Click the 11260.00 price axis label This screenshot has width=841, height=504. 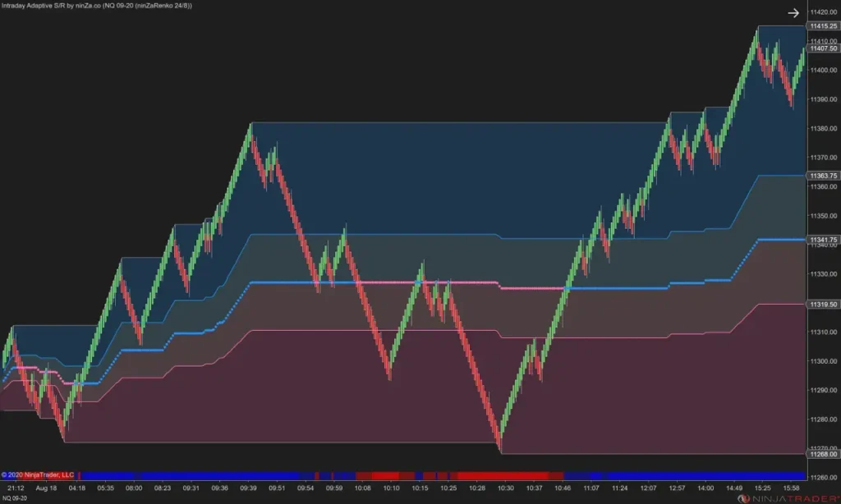[823, 477]
